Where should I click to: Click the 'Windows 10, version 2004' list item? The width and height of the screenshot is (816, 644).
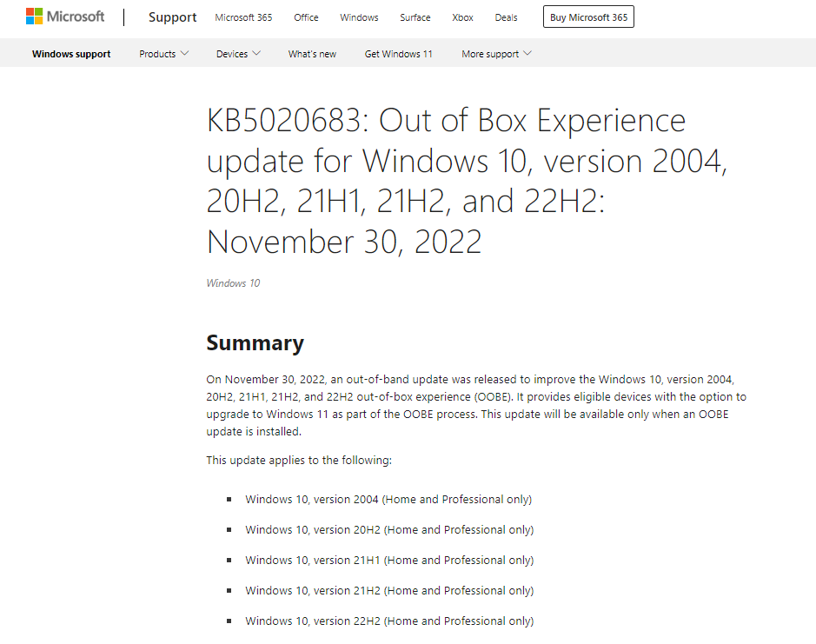[388, 499]
